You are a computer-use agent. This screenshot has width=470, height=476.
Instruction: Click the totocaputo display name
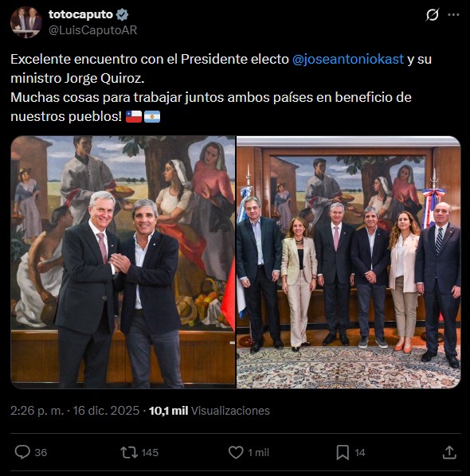pyautogui.click(x=80, y=14)
